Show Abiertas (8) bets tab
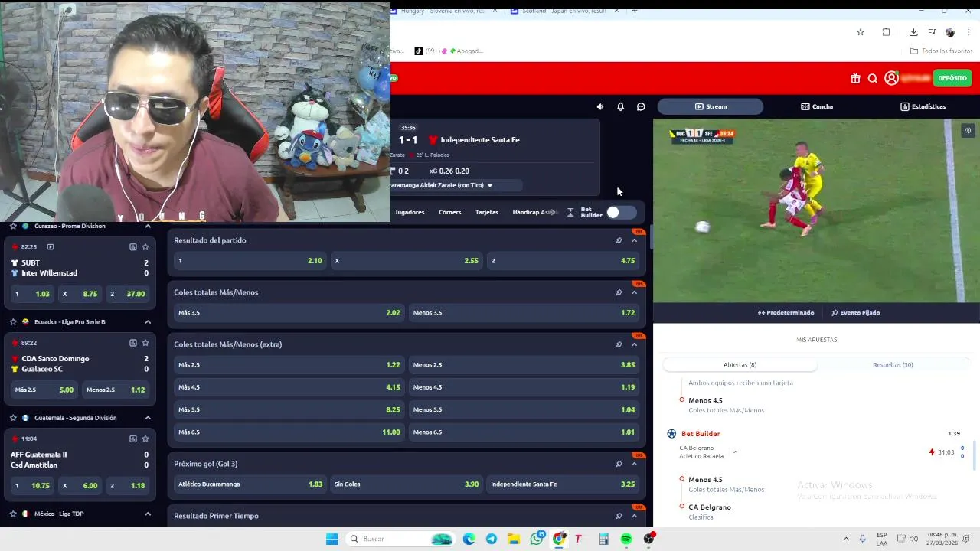Image resolution: width=980 pixels, height=551 pixels. point(740,365)
